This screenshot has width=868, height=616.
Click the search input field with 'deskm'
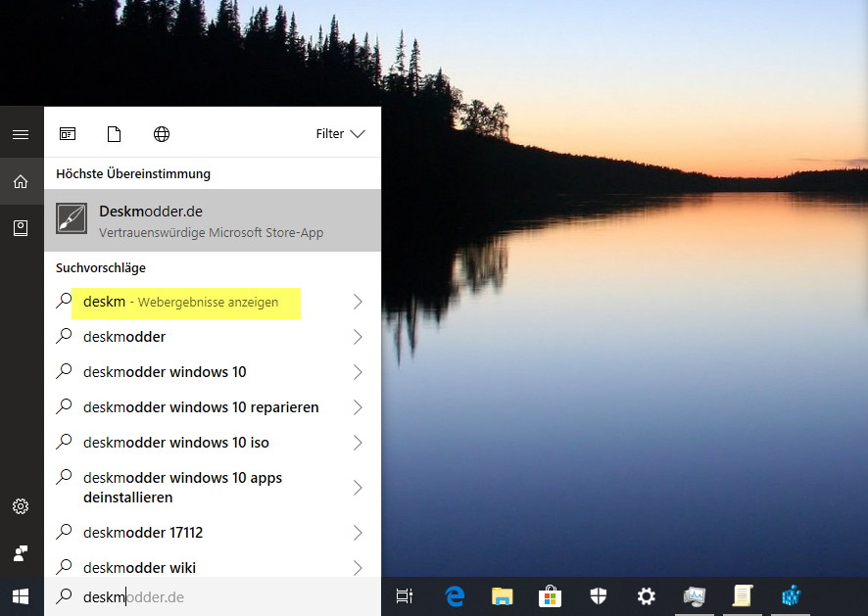click(213, 596)
